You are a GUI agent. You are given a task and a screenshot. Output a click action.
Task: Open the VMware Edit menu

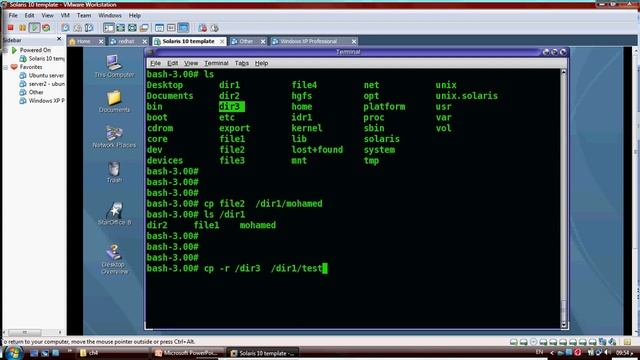click(x=29, y=15)
